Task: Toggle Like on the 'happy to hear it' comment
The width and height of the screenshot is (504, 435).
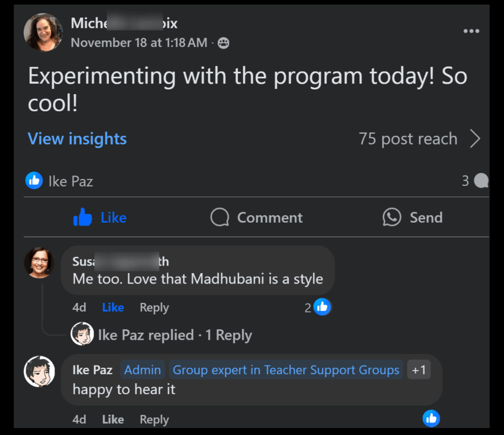Action: pyautogui.click(x=113, y=420)
